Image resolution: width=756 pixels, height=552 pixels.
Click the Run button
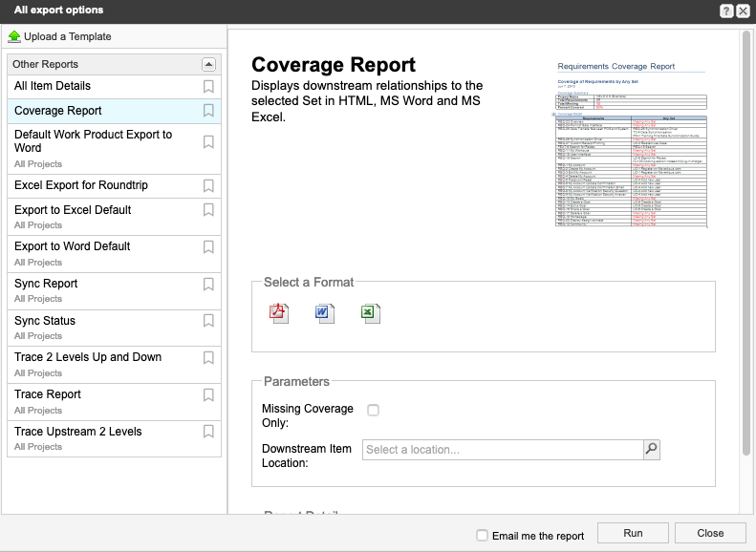(x=633, y=533)
